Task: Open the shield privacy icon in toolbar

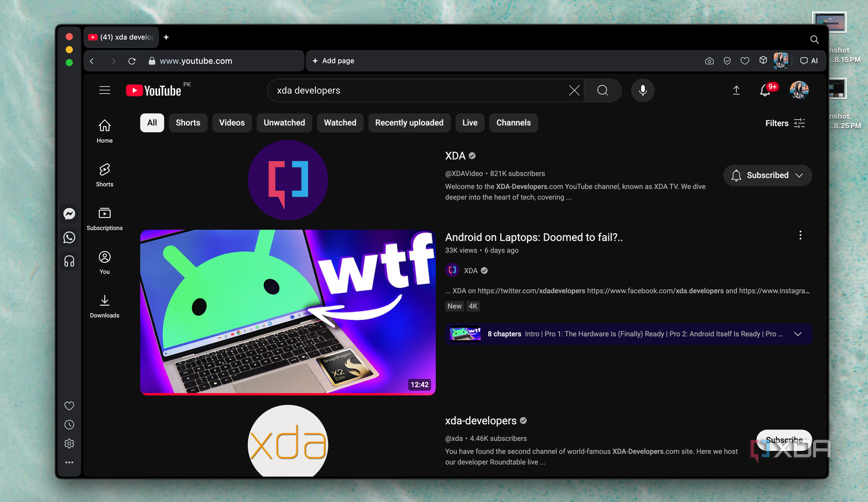Action: coord(727,61)
